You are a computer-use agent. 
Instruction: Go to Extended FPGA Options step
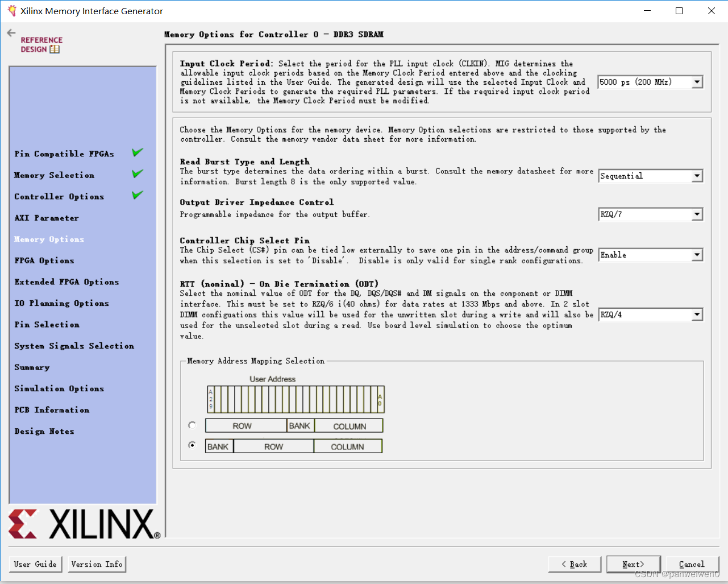[x=66, y=282]
